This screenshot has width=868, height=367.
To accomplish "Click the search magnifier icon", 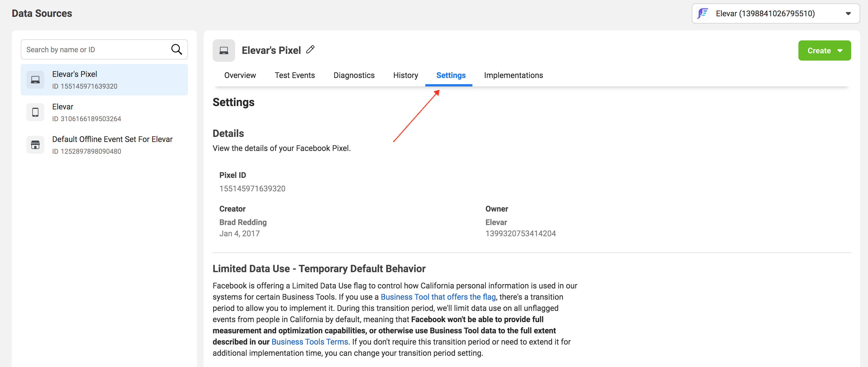I will click(x=176, y=50).
